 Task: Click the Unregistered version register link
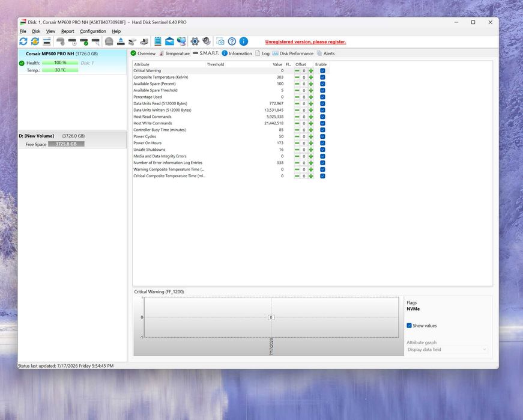[x=306, y=41]
